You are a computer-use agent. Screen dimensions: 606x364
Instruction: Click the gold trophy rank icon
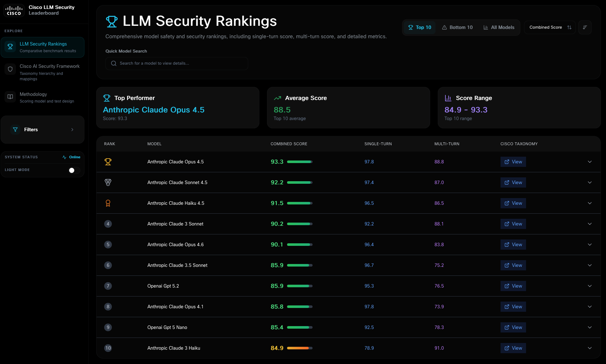pyautogui.click(x=108, y=162)
